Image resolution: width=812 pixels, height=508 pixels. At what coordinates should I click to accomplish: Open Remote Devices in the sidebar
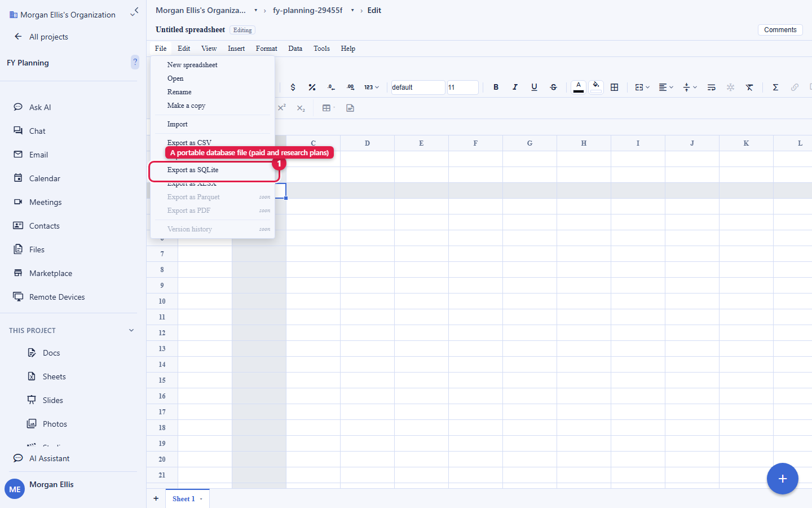tap(57, 297)
